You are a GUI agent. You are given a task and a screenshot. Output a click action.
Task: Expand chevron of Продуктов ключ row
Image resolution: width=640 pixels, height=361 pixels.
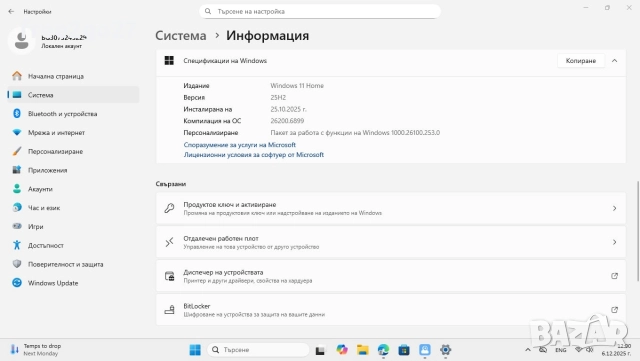tap(614, 208)
